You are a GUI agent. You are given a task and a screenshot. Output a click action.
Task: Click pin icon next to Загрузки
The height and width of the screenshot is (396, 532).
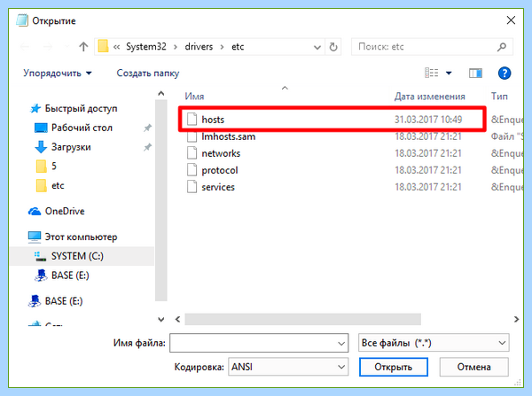(x=147, y=147)
